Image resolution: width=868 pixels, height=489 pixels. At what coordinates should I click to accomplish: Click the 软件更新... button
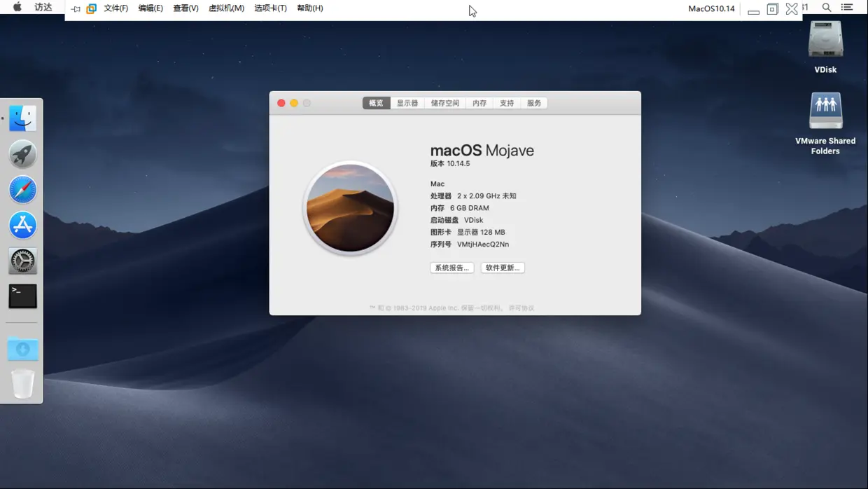pos(503,268)
